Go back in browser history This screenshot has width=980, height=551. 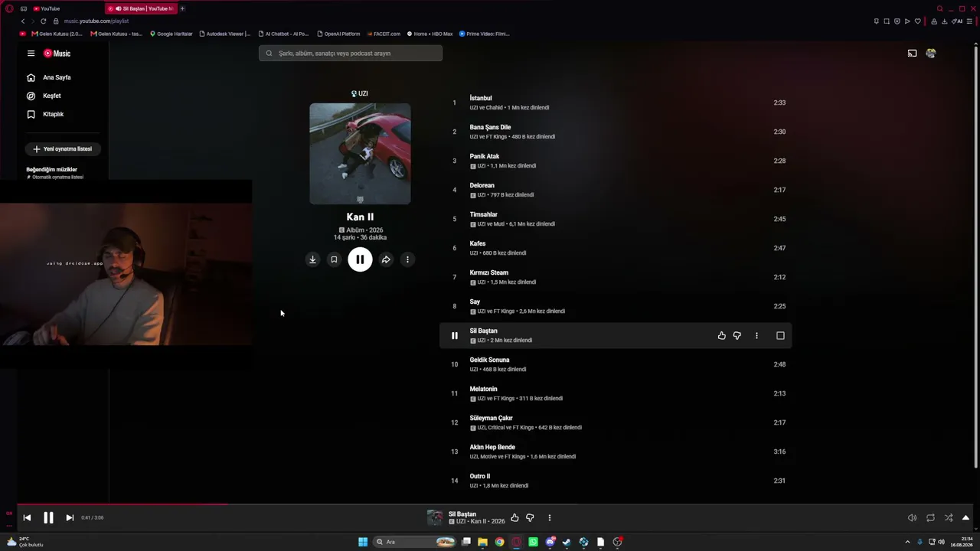point(23,21)
